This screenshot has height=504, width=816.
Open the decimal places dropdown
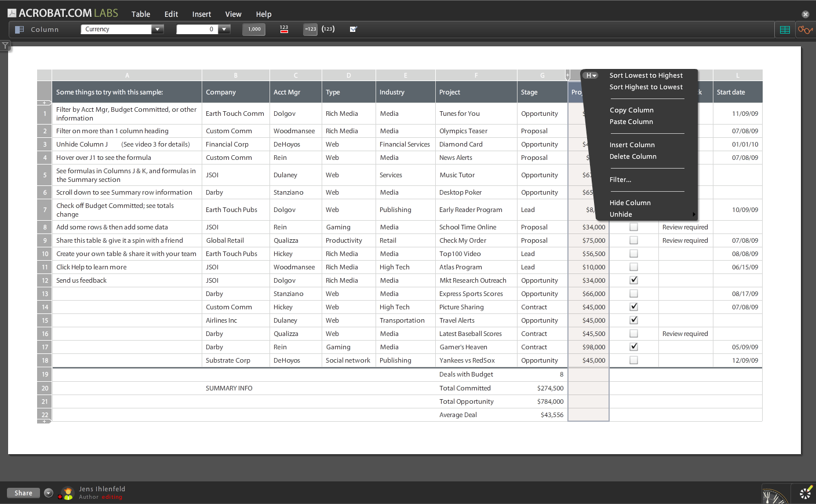[224, 28]
